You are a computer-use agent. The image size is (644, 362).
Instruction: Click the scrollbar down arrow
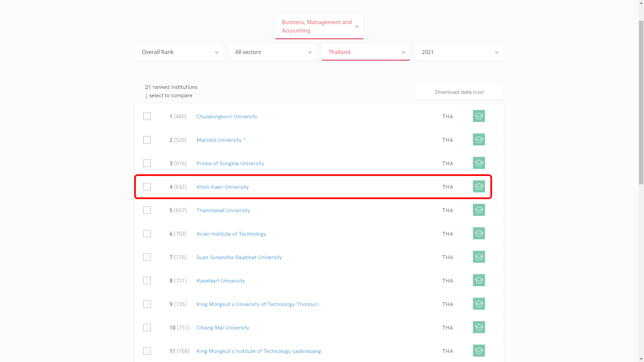pyautogui.click(x=641, y=359)
